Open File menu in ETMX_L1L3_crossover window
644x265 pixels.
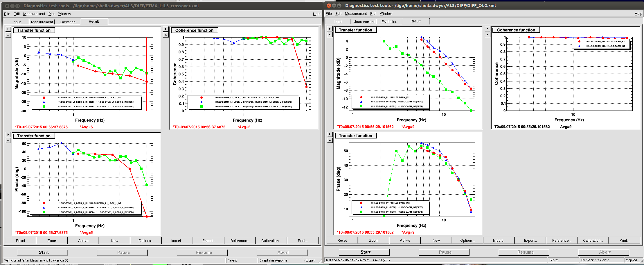tap(7, 14)
